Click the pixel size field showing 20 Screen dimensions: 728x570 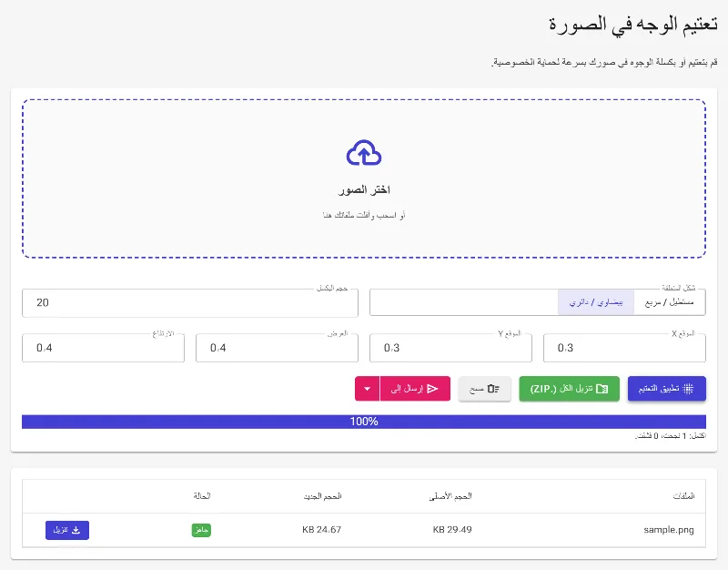190,303
